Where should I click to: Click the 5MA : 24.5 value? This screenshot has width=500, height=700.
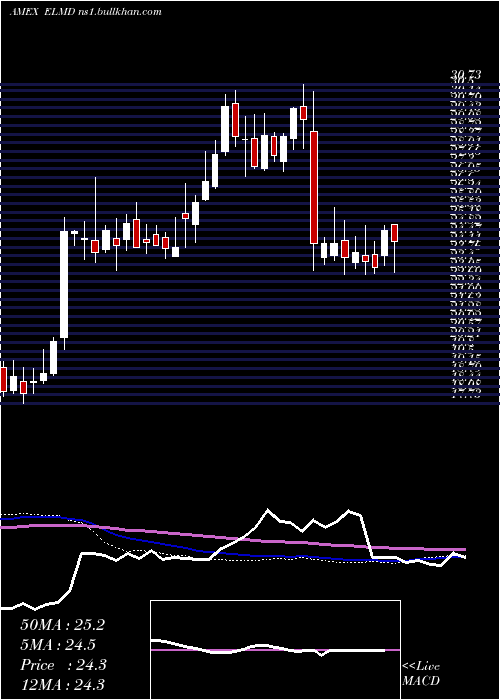click(58, 645)
